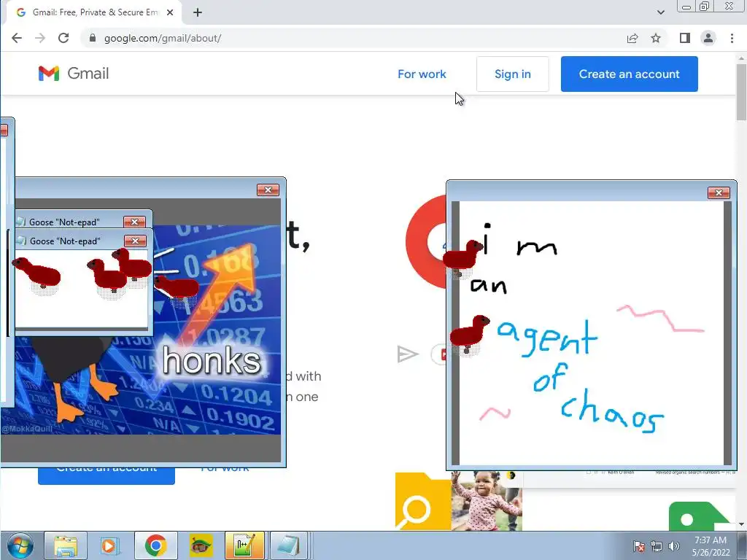
Task: Open Chrome three-dot menu
Action: [x=732, y=38]
